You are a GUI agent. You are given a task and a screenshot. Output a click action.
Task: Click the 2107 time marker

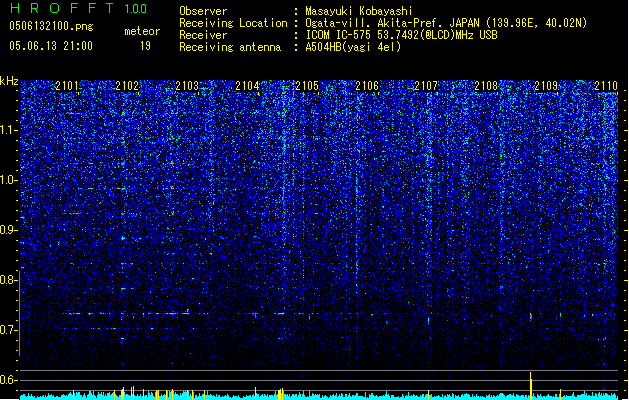426,86
